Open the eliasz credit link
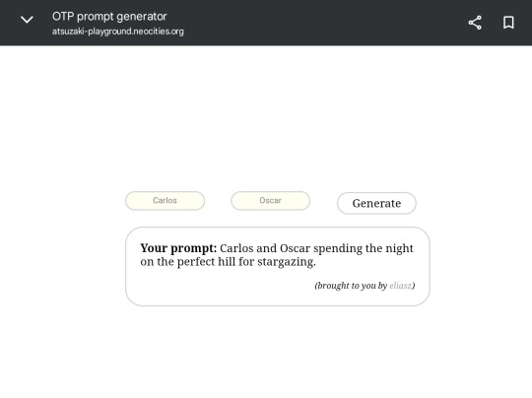 [x=400, y=286]
